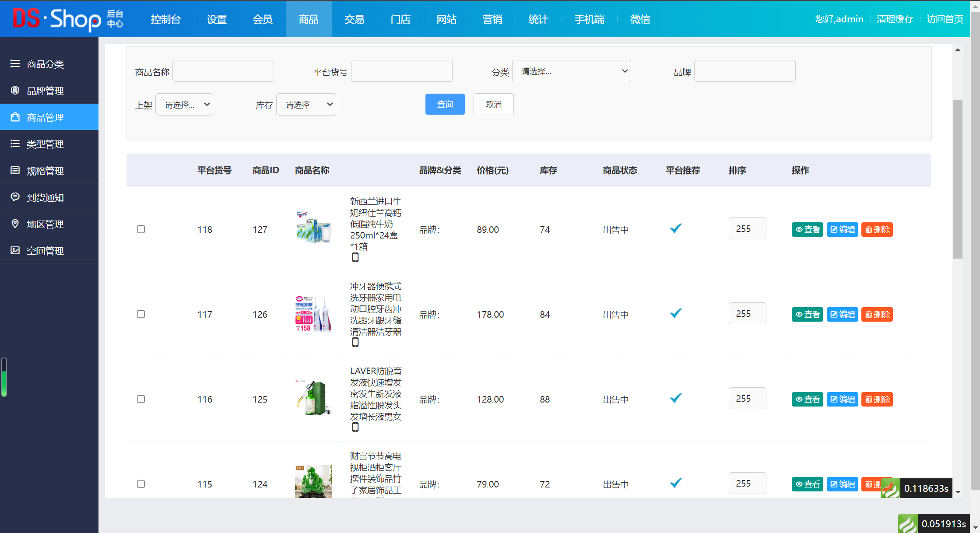The height and width of the screenshot is (533, 980).
Task: Expand the 上架 status dropdown
Action: [184, 105]
